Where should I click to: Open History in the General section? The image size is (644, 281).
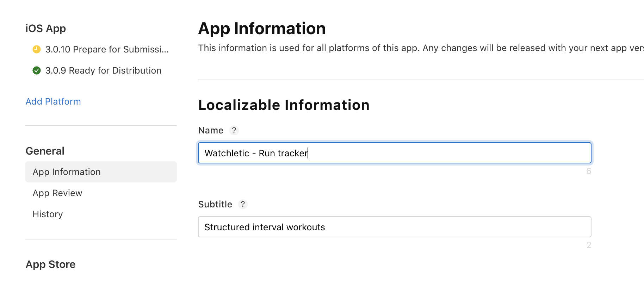(x=48, y=214)
